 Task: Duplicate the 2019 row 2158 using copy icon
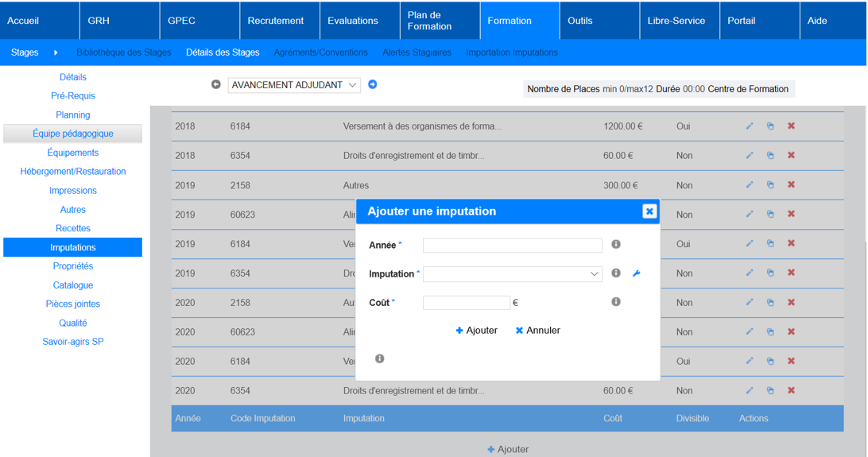tap(770, 185)
